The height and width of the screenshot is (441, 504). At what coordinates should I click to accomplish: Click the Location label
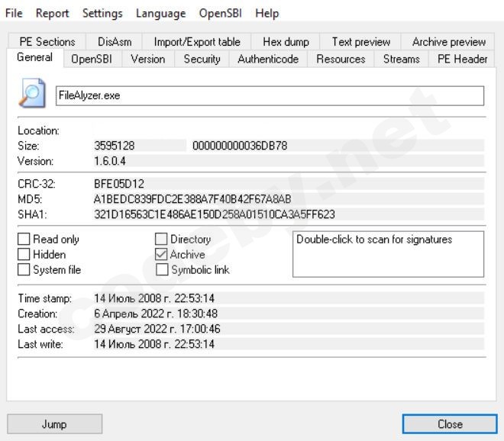39,130
